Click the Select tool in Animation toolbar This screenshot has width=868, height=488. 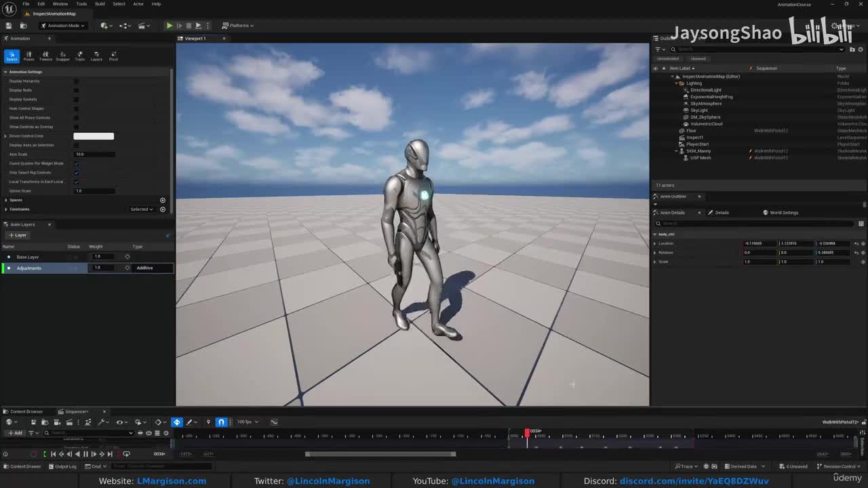tap(12, 56)
